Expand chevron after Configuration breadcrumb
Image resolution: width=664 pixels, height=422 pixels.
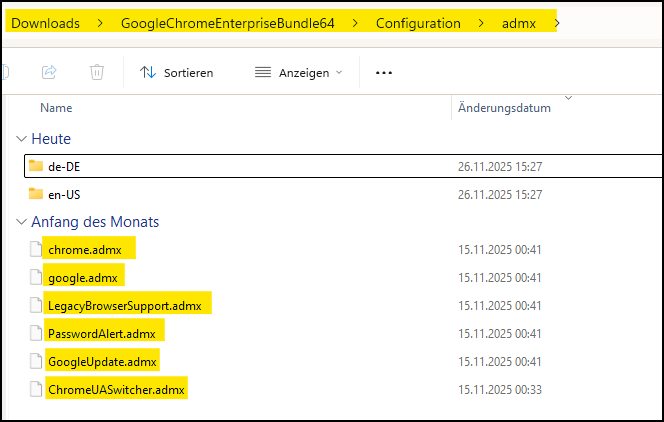481,23
